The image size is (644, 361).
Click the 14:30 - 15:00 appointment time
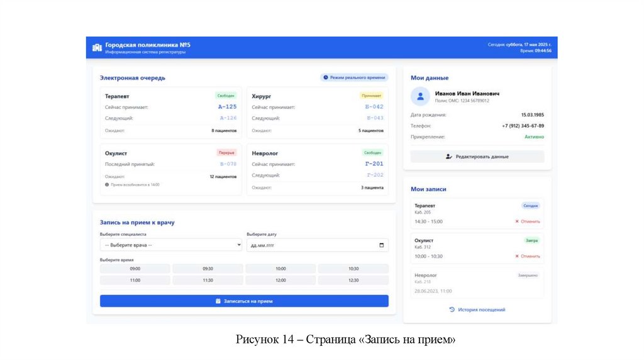[x=428, y=222]
